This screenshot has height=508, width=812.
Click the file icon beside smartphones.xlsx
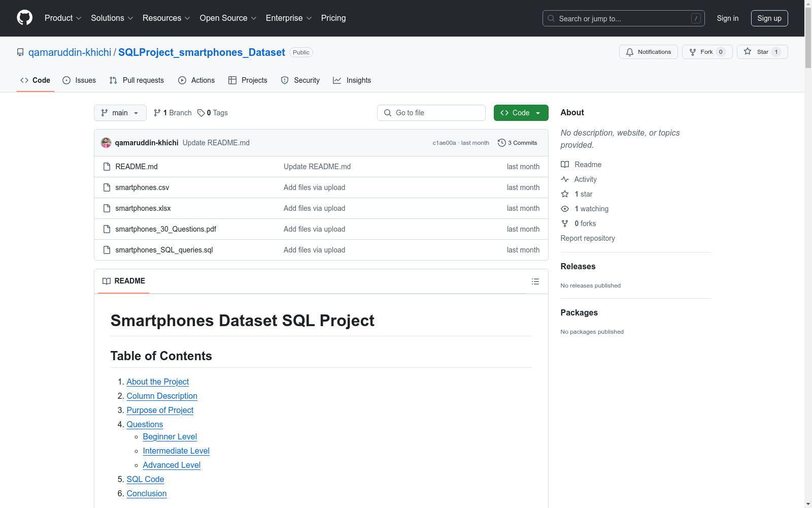click(107, 208)
